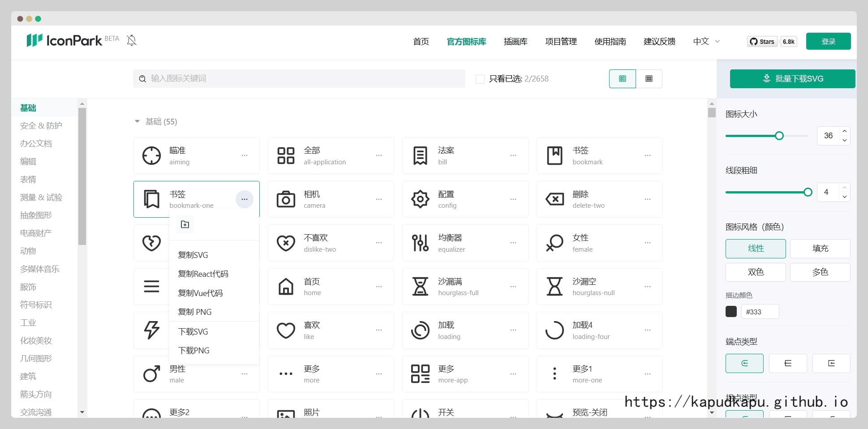Select the hourglass-full icon
The image size is (868, 429).
420,287
